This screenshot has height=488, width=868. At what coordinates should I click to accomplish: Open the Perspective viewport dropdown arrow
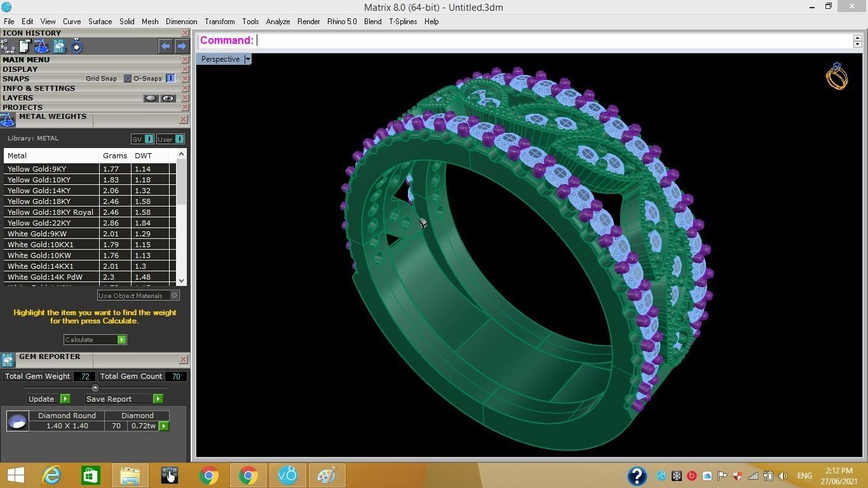pyautogui.click(x=248, y=59)
